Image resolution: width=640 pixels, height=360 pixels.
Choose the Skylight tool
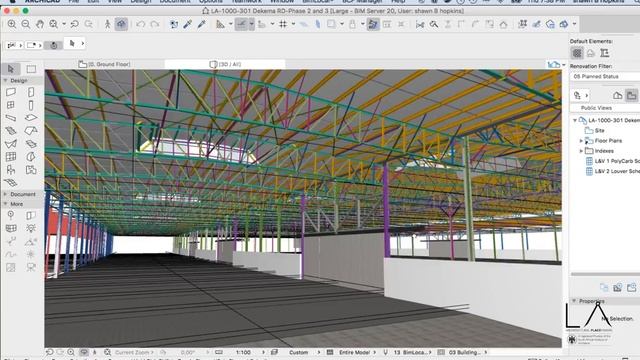pyautogui.click(x=31, y=144)
